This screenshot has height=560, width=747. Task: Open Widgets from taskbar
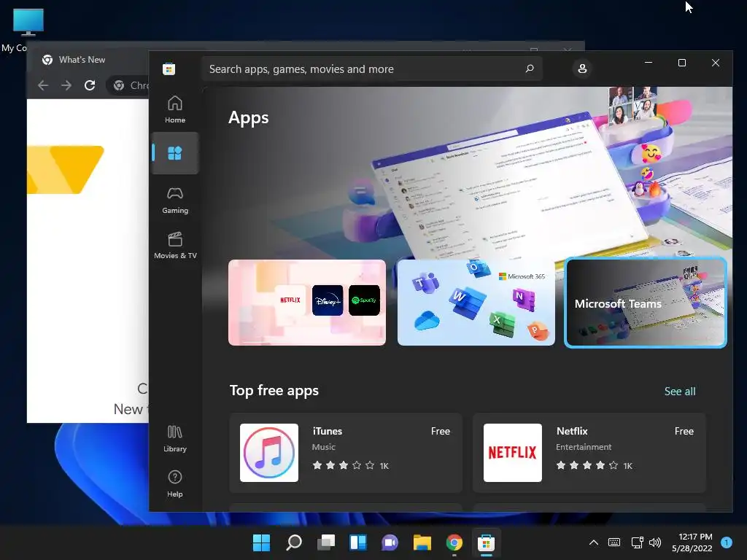(357, 542)
